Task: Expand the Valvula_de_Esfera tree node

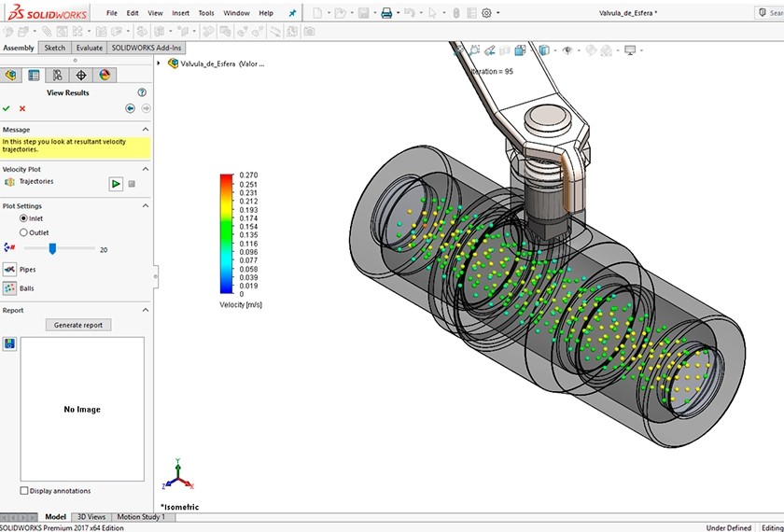Action: [159, 63]
